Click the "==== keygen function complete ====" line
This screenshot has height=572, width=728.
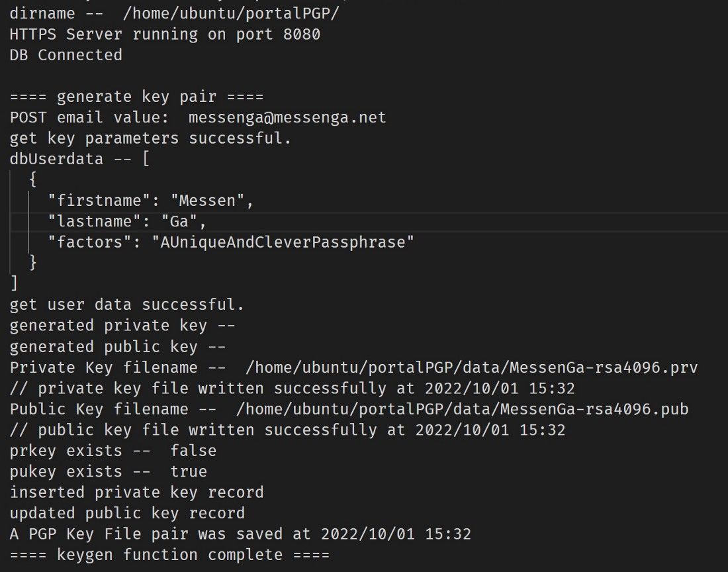point(169,555)
